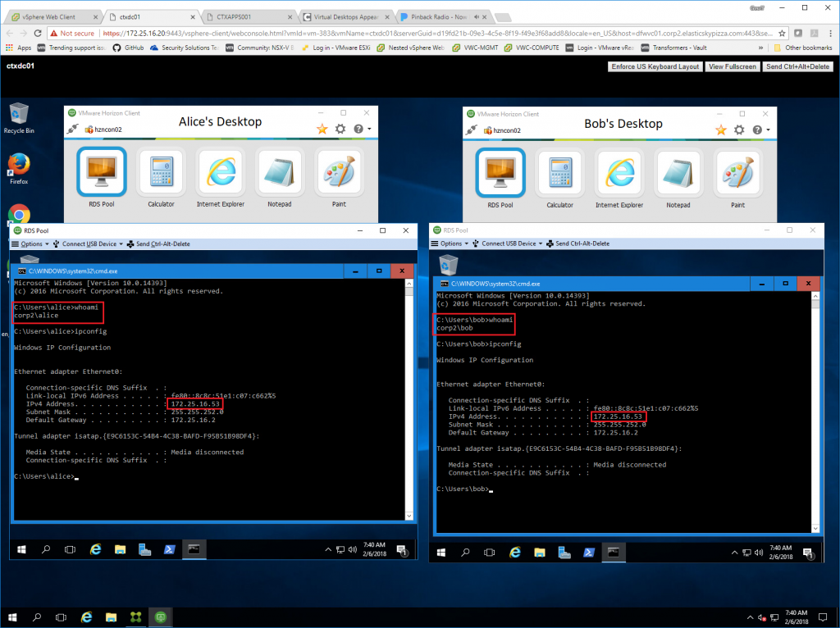Open Recycle Bin on desktop

[x=19, y=116]
